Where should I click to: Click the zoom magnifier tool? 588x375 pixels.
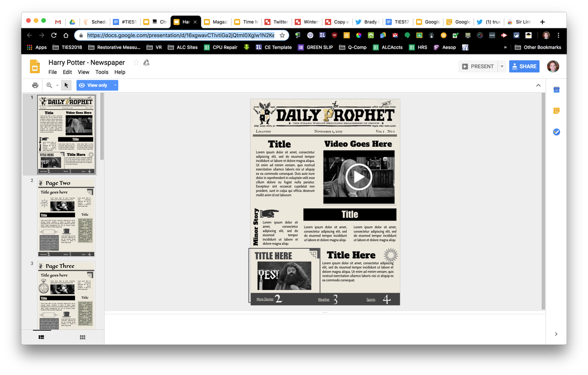tap(49, 85)
